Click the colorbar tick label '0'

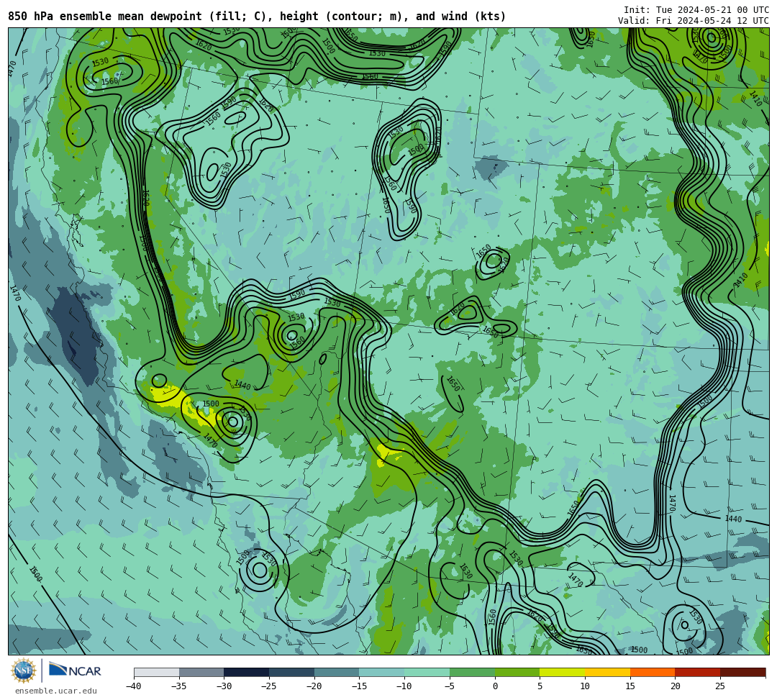click(x=494, y=686)
